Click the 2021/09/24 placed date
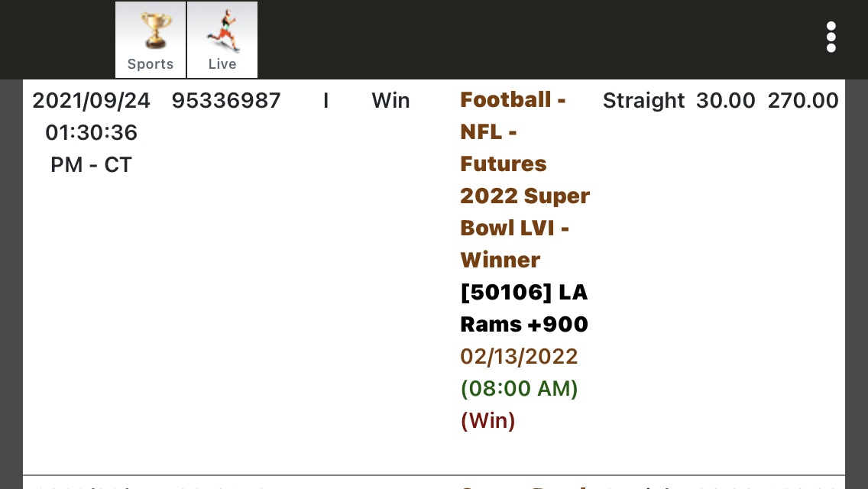Screen dimensions: 868x489 pyautogui.click(x=91, y=101)
